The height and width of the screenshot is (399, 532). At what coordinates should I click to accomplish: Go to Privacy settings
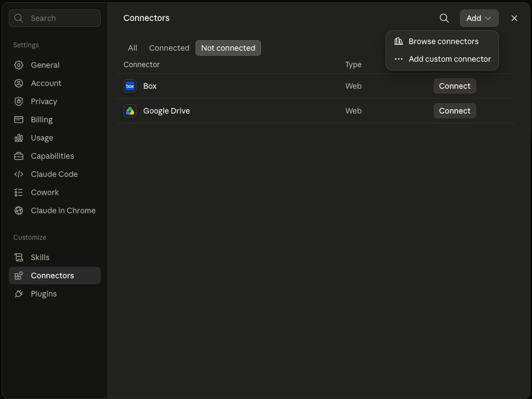click(55, 101)
